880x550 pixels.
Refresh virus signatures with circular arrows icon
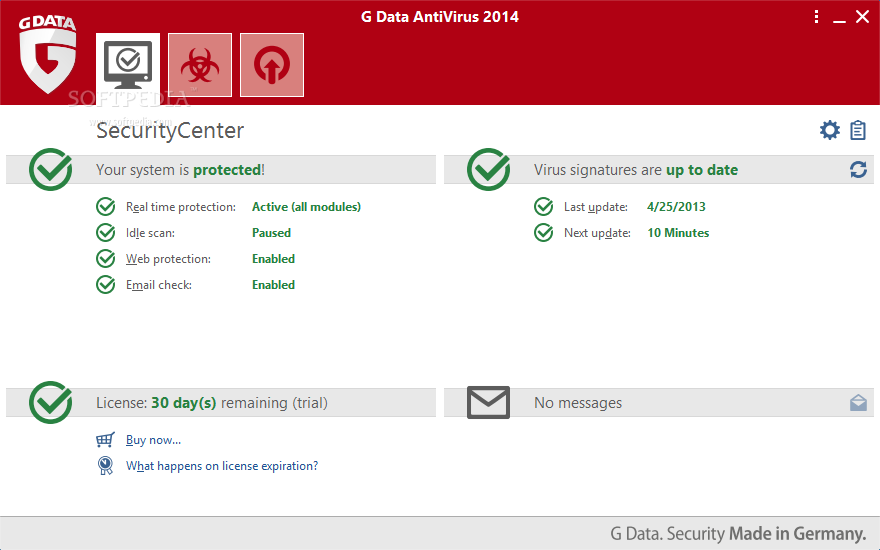858,169
